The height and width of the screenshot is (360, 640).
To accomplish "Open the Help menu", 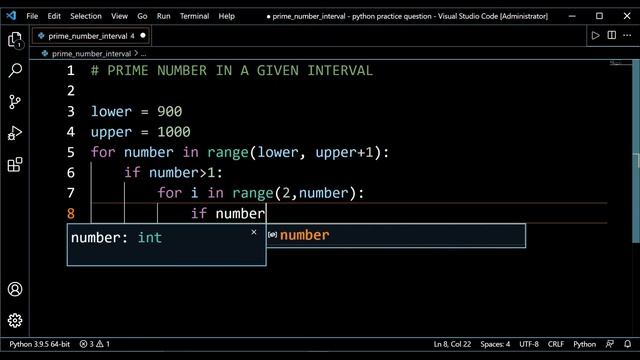I will tap(227, 16).
